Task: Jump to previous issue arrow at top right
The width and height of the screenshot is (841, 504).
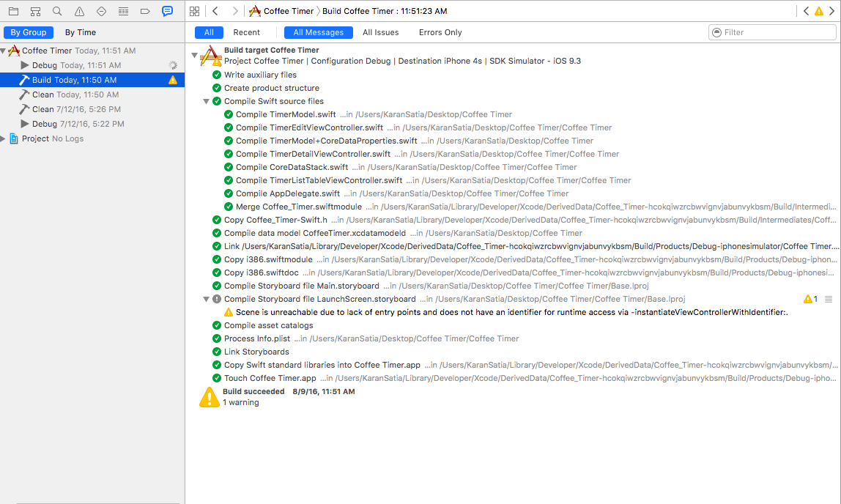Action: pyautogui.click(x=806, y=11)
